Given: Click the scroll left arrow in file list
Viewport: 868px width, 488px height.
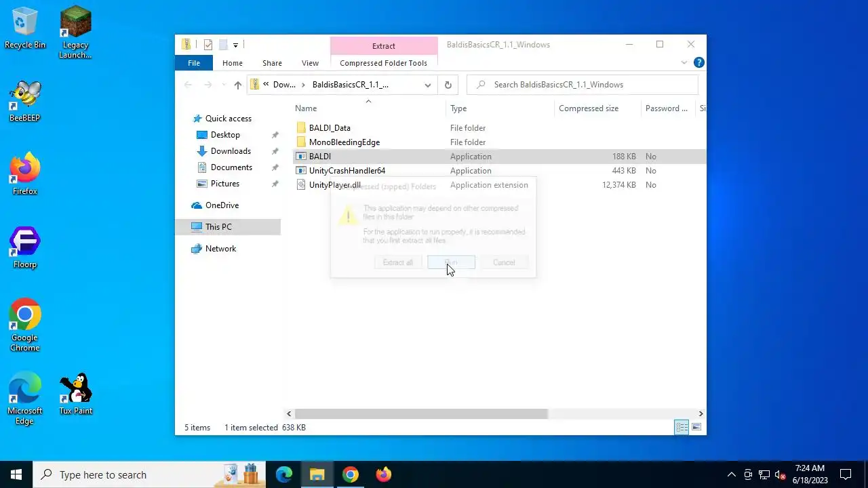Looking at the screenshot, I should [289, 413].
